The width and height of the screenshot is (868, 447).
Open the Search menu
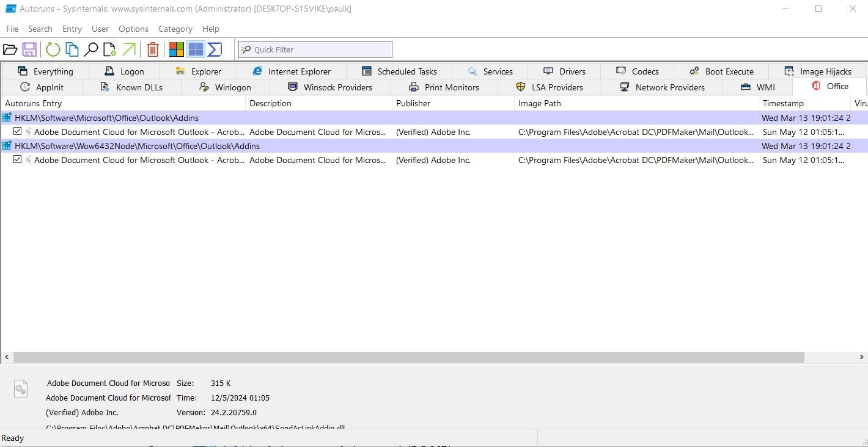40,29
